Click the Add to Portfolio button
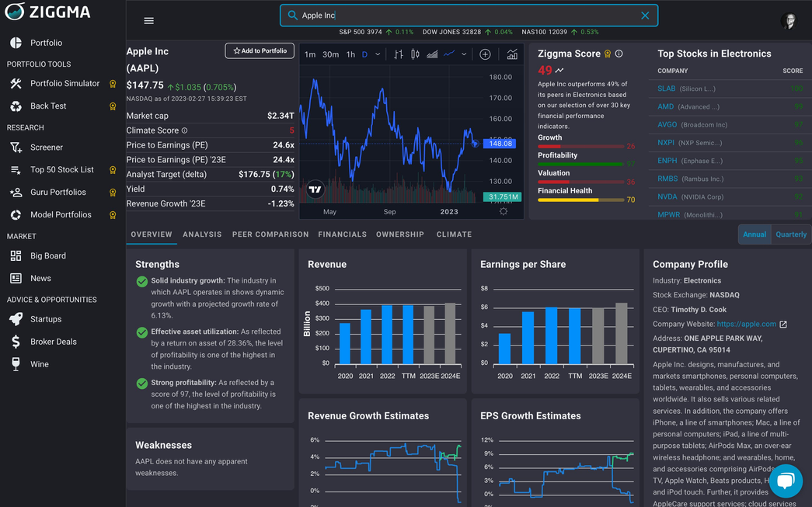Viewport: 812px width, 507px height. point(260,50)
